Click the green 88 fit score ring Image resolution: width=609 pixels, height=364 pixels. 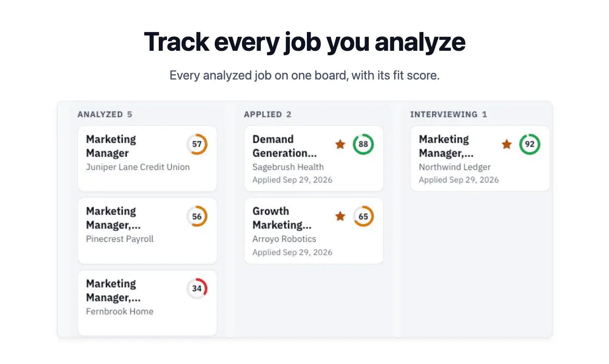pyautogui.click(x=363, y=144)
